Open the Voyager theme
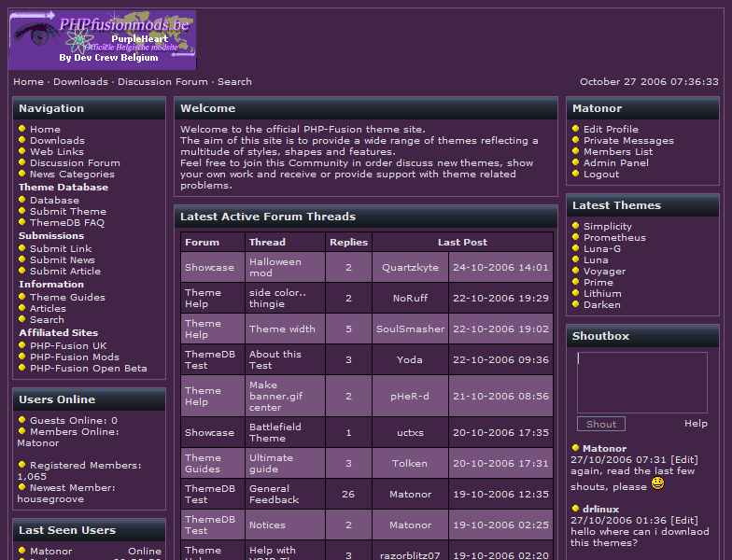The height and width of the screenshot is (560, 732). click(605, 271)
